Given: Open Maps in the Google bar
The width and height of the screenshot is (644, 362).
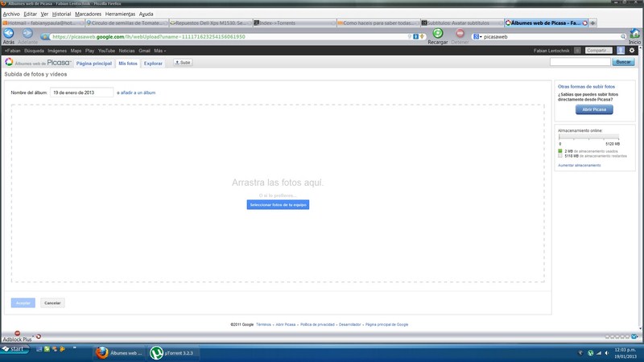Looking at the screenshot, I should [x=76, y=51].
